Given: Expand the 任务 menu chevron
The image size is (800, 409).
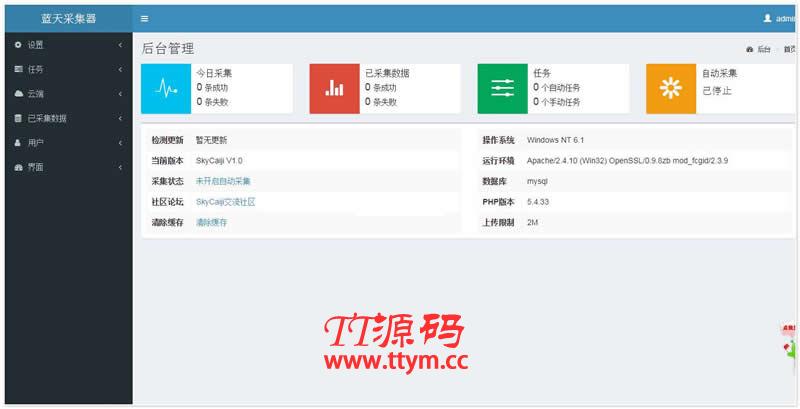Looking at the screenshot, I should coord(120,69).
